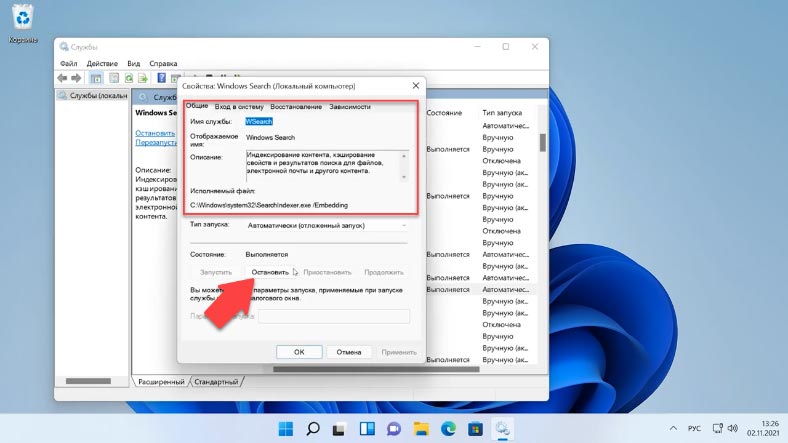
Task: Click the Применить button
Action: (399, 352)
